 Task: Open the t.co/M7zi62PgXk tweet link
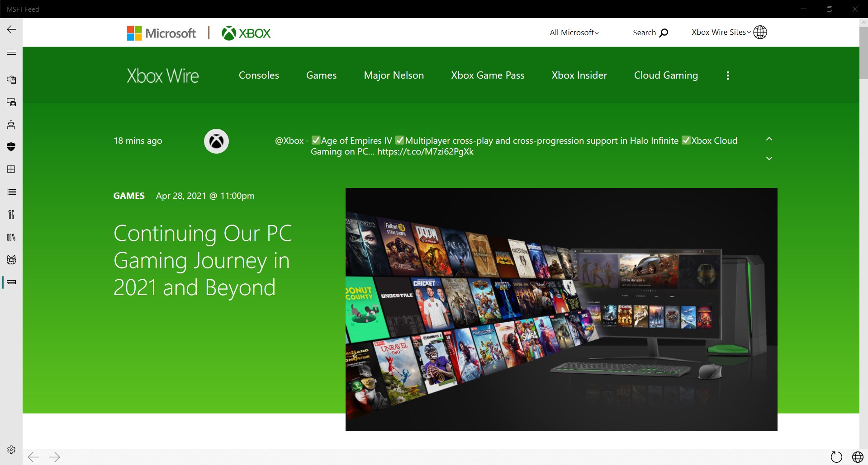click(x=425, y=151)
